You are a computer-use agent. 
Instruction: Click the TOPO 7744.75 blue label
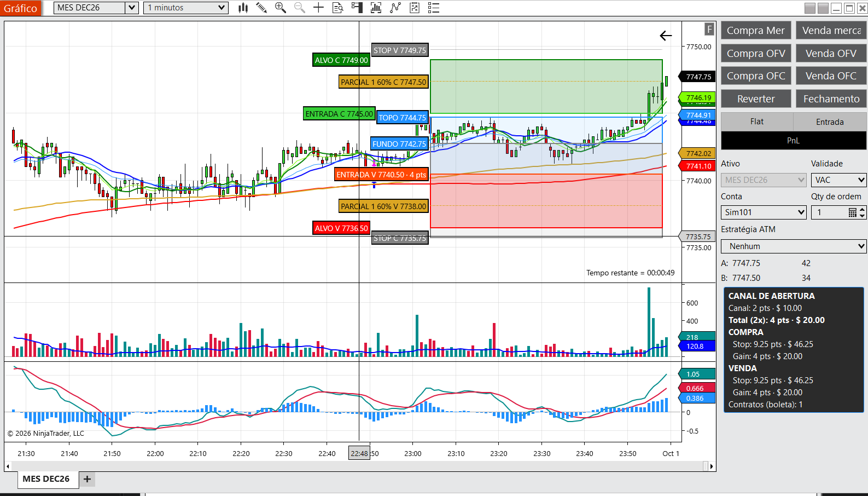coord(402,118)
